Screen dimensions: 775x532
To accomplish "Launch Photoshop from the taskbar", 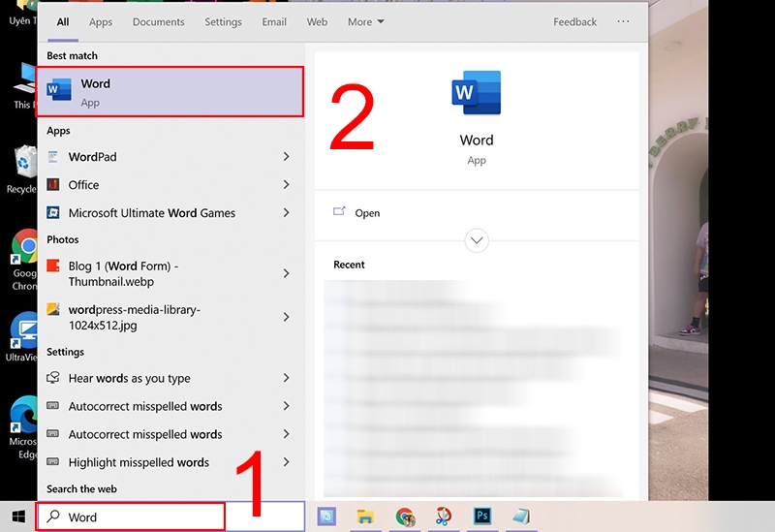I will (482, 516).
